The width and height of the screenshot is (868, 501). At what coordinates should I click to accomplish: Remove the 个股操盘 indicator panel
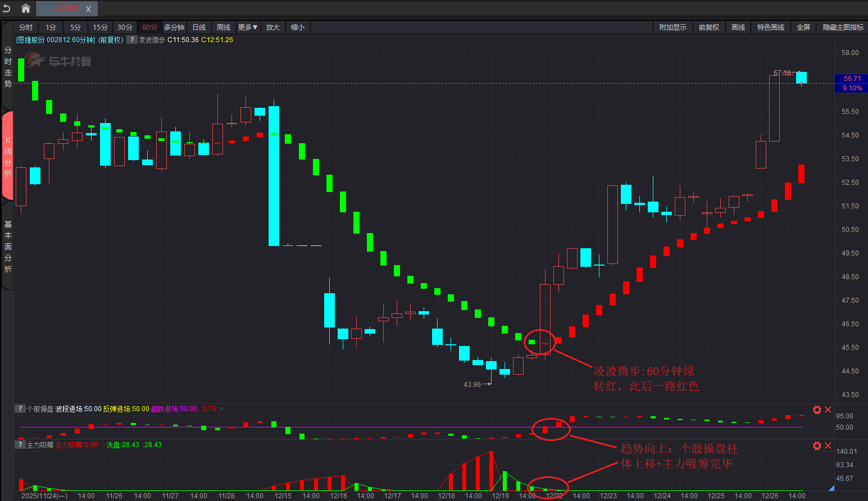coord(828,410)
